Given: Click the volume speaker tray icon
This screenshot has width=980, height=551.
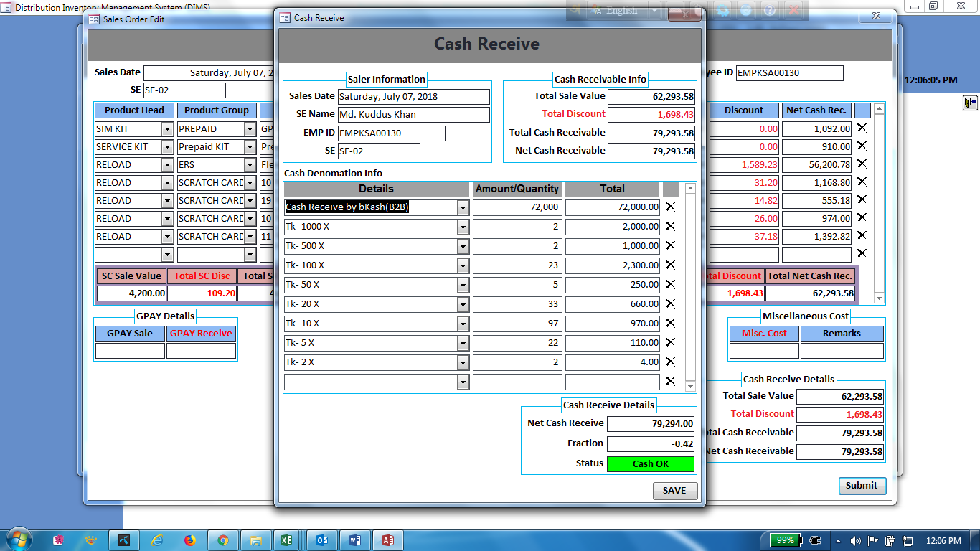Looking at the screenshot, I should click(855, 540).
